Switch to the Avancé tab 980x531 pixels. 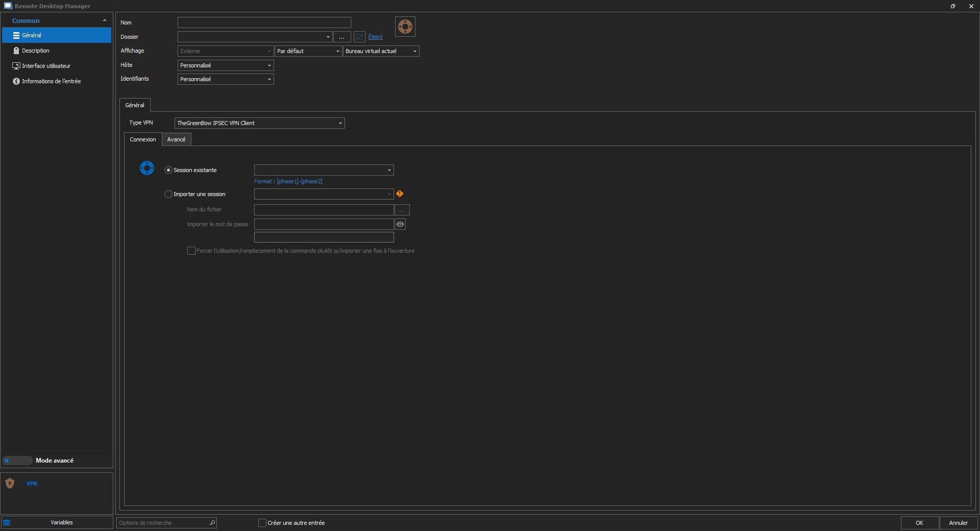176,139
